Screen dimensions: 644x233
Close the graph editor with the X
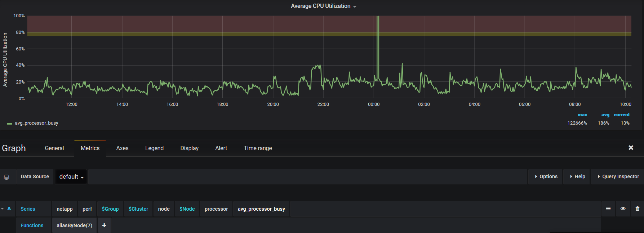(631, 148)
